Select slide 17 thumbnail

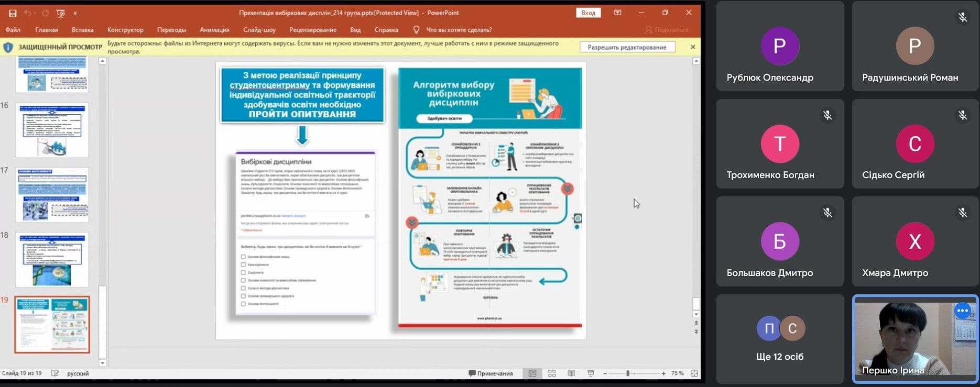pyautogui.click(x=52, y=195)
